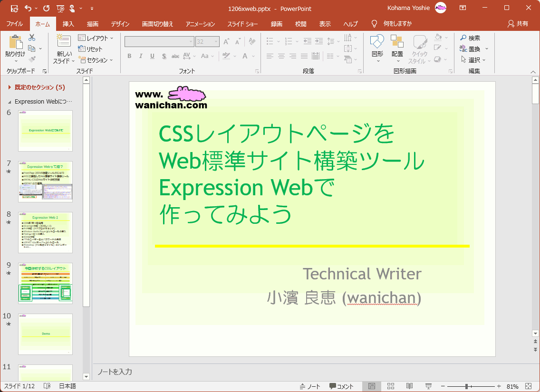This screenshot has height=392, width=540.
Task: Click the Copy icon in the clipboard group
Action: (32, 48)
